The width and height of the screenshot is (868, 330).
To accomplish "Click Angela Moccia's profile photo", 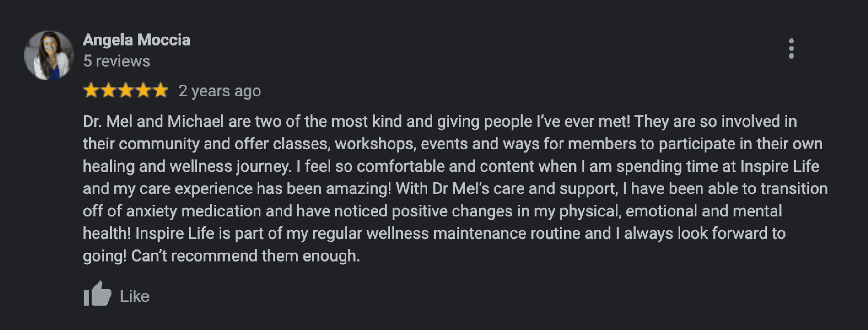I will pos(49,55).
